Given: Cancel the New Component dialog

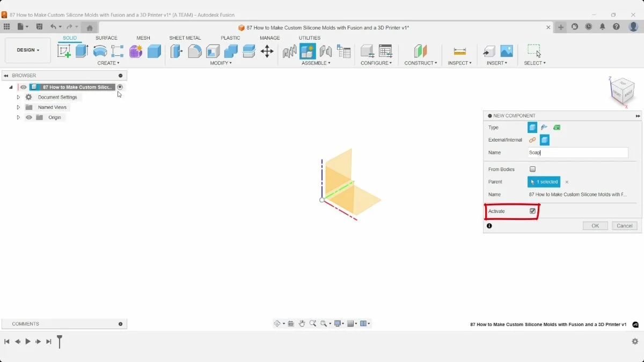Looking at the screenshot, I should [625, 226].
